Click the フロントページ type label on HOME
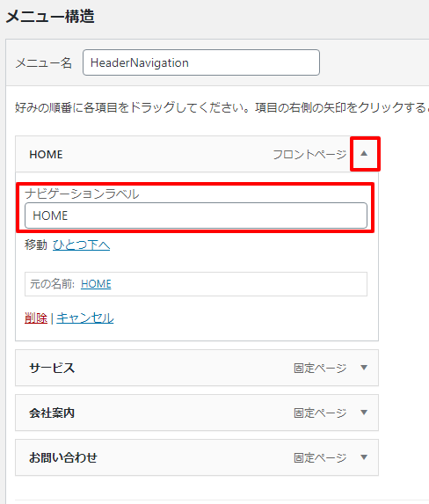 pyautogui.click(x=309, y=154)
